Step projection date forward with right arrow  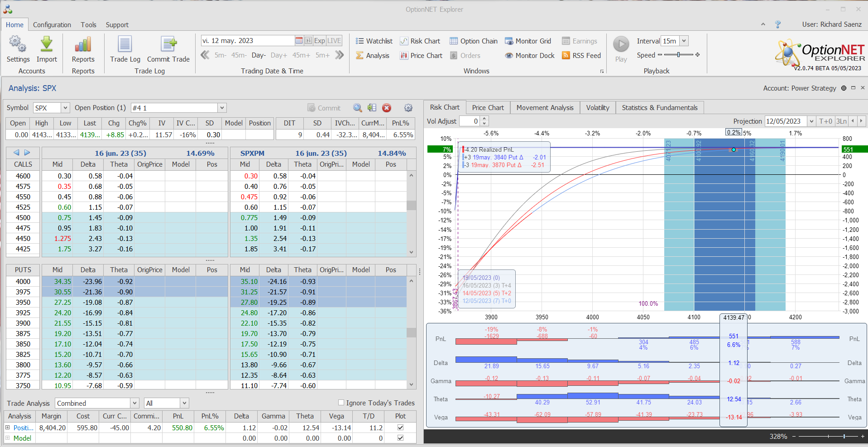(861, 121)
